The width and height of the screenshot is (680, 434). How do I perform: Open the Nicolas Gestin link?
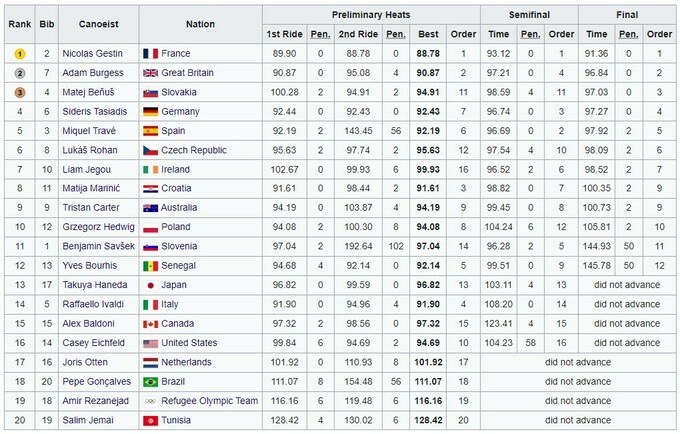(x=93, y=53)
